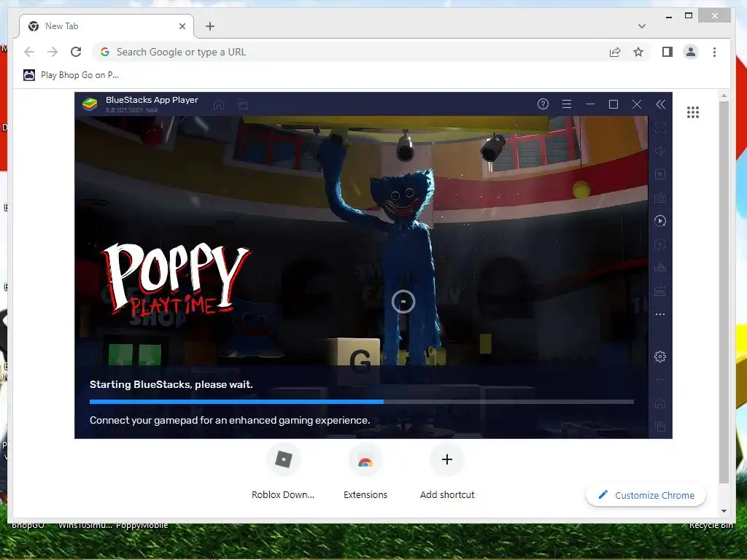Viewport: 747px width, 560px height.
Task: Click the circular loading spinner
Action: 403,301
